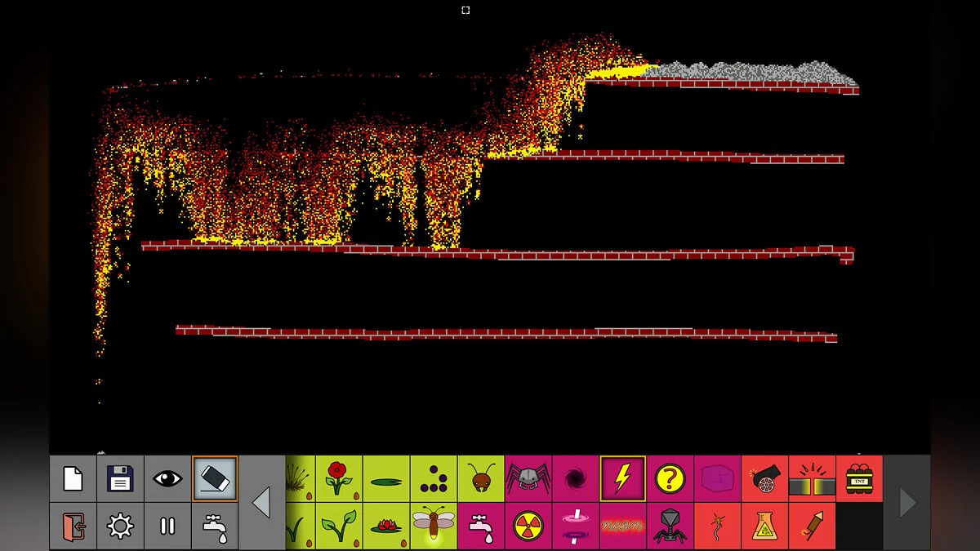Choose the spider element
This screenshot has height=551, width=980.
click(528, 480)
